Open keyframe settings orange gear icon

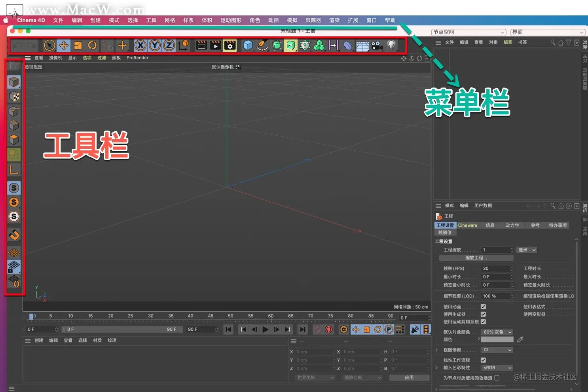(x=344, y=330)
